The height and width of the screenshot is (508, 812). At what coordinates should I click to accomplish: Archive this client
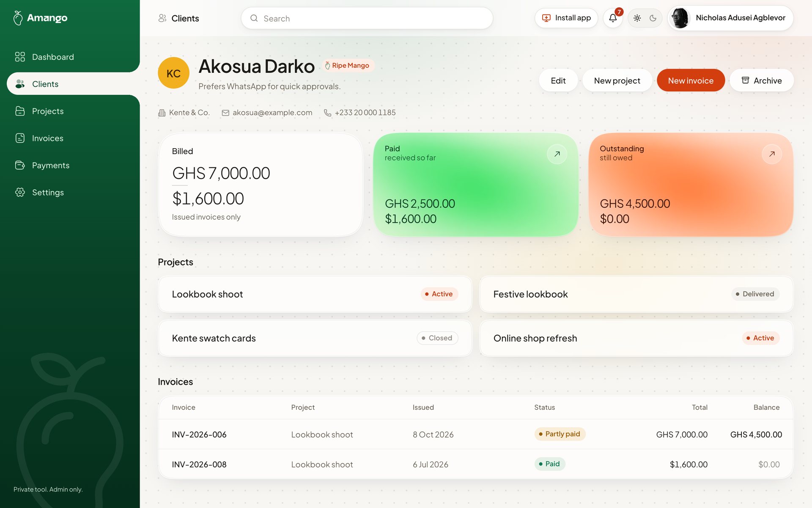pos(761,80)
